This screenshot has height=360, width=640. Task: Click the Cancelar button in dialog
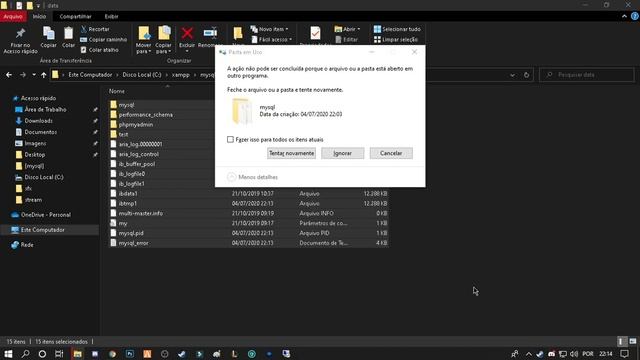(x=391, y=153)
